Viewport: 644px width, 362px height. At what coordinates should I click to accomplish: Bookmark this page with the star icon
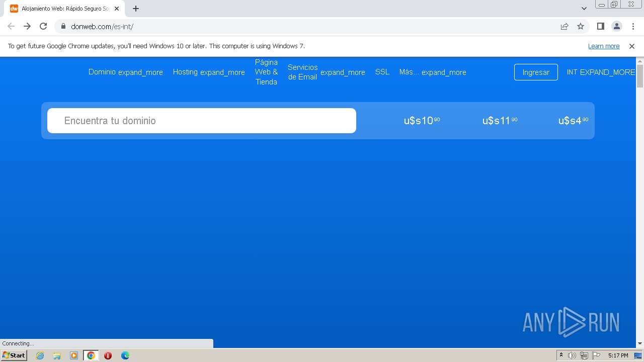pyautogui.click(x=581, y=26)
